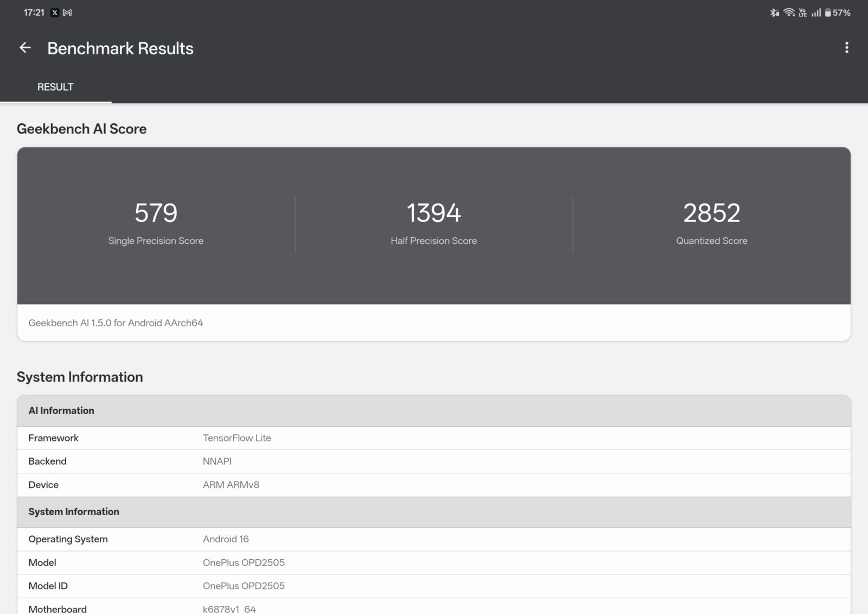Tap the cellular signal bars icon
Viewport: 868px width, 614px height.
pyautogui.click(x=816, y=12)
